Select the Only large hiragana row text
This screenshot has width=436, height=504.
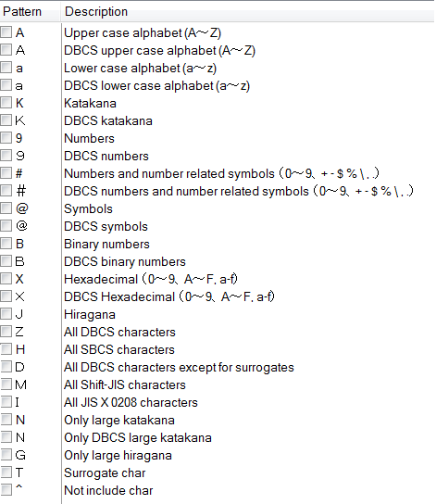[x=118, y=455]
